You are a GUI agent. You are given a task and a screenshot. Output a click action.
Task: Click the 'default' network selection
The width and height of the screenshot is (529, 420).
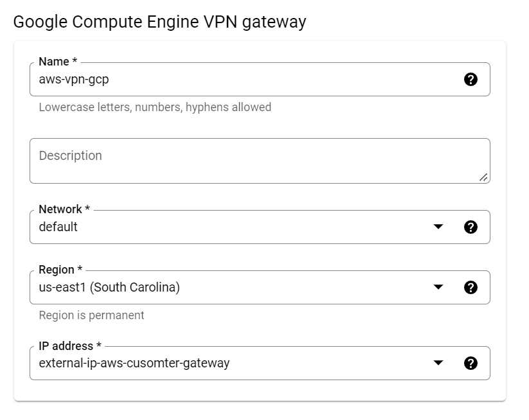coord(58,227)
